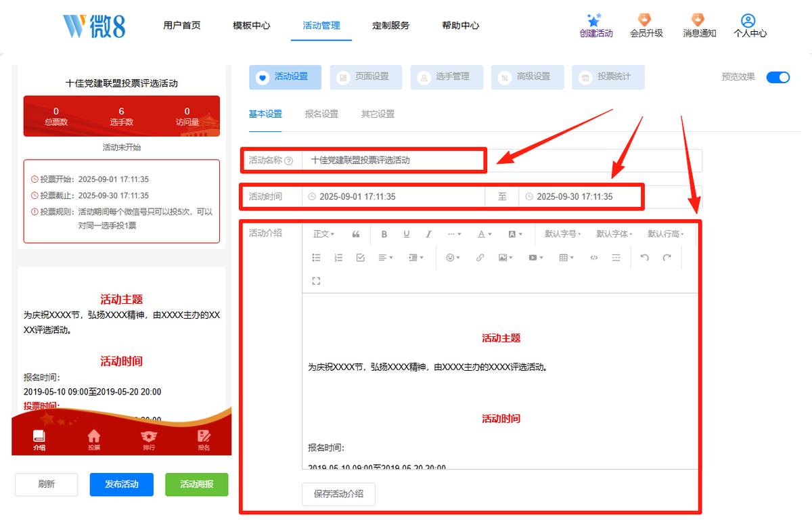Image resolution: width=812 pixels, height=521 pixels.
Task: Undo the last editor change
Action: [x=645, y=258]
